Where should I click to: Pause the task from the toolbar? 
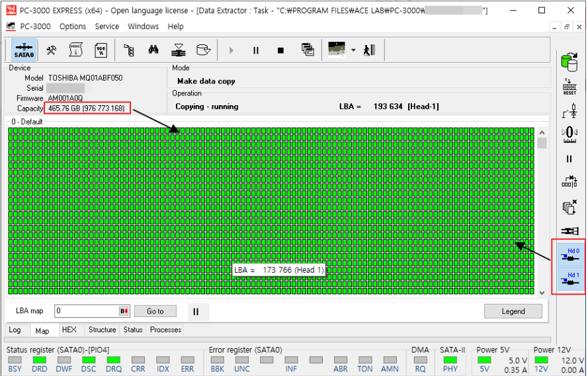pos(256,50)
